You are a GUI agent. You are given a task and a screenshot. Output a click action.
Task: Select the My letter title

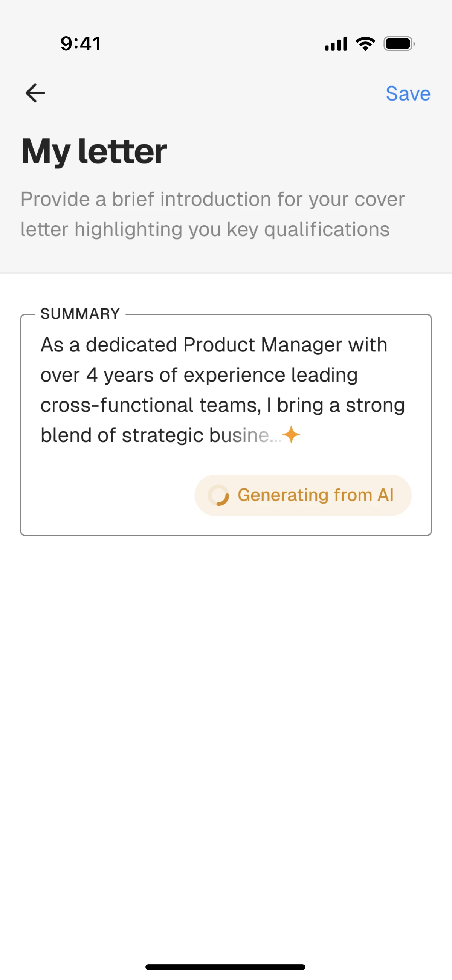point(93,151)
